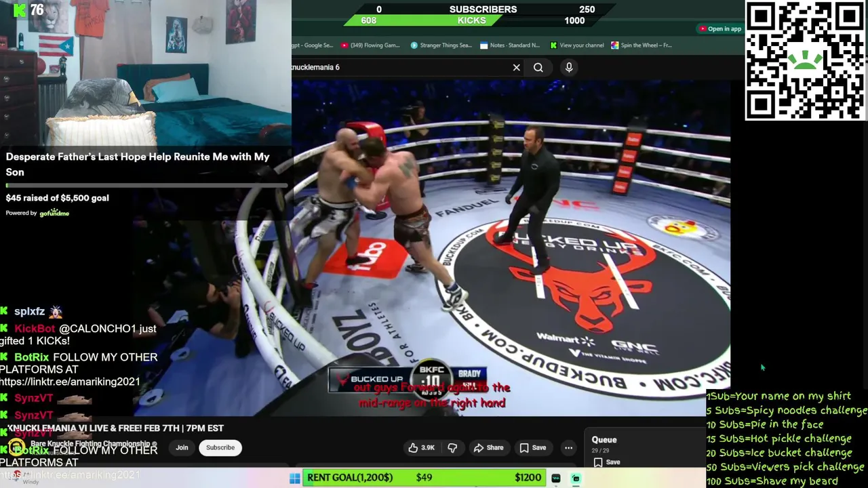The image size is (868, 488).
Task: Click the fundraiser progress bar
Action: point(146,186)
